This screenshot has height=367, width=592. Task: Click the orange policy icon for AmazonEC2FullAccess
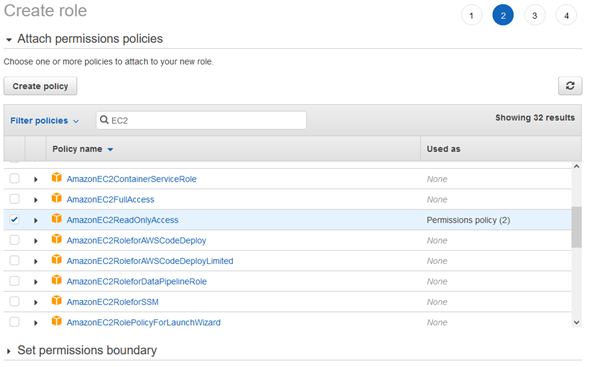[x=57, y=198]
